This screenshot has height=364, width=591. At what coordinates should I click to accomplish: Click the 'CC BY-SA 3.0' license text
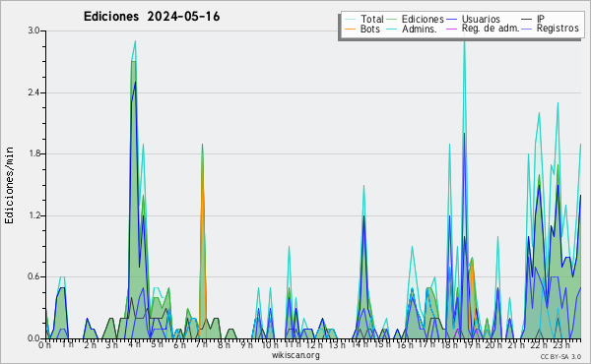click(560, 356)
